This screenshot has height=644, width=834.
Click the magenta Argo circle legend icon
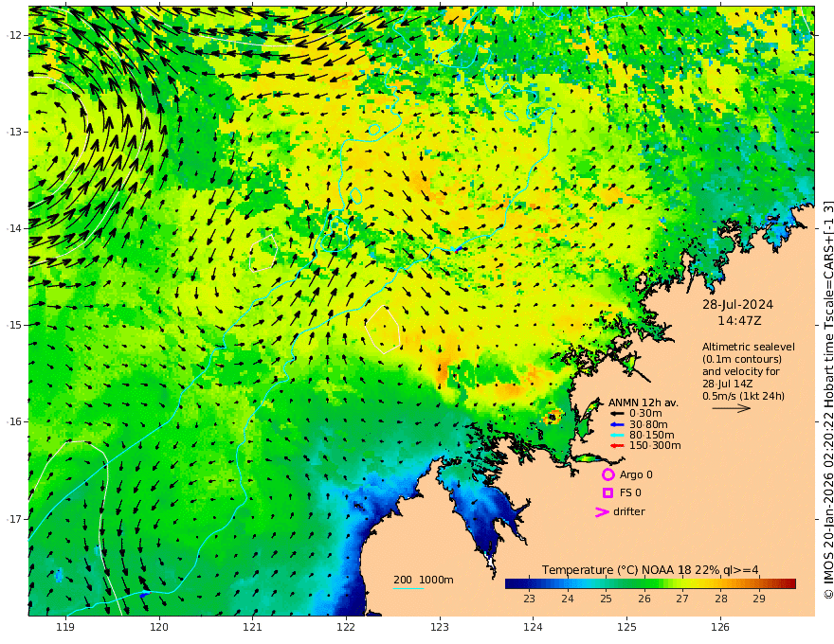click(607, 474)
